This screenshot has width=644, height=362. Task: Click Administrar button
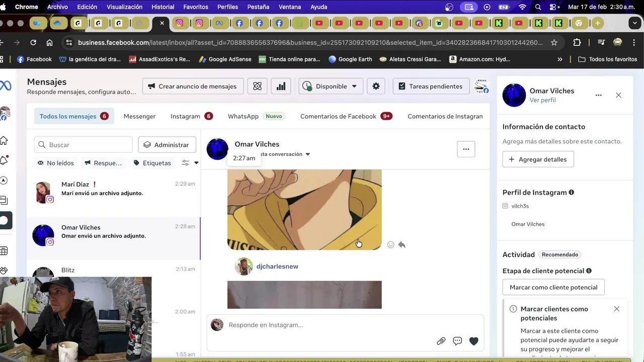167,145
